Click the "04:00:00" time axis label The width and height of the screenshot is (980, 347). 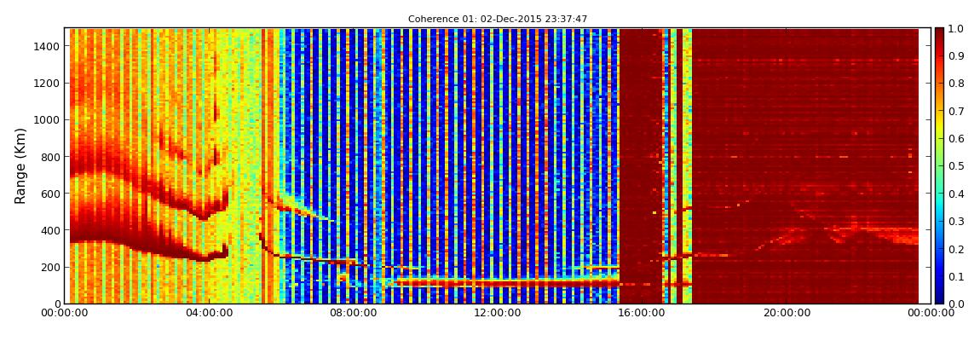[x=208, y=313]
